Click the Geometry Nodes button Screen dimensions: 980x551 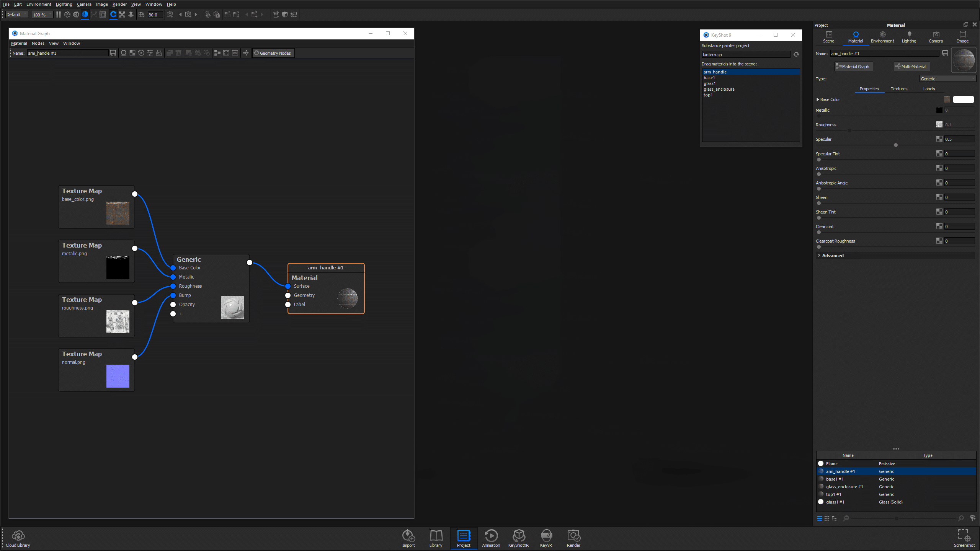pyautogui.click(x=273, y=53)
